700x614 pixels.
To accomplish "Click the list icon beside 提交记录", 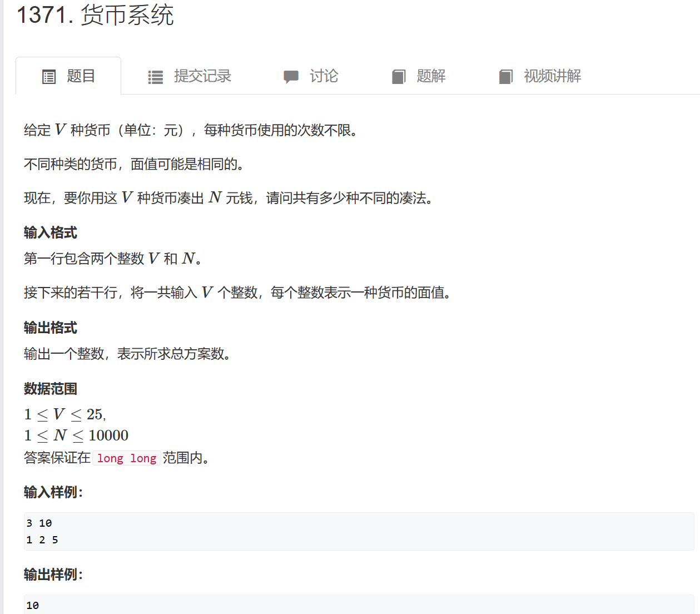I will tap(156, 77).
